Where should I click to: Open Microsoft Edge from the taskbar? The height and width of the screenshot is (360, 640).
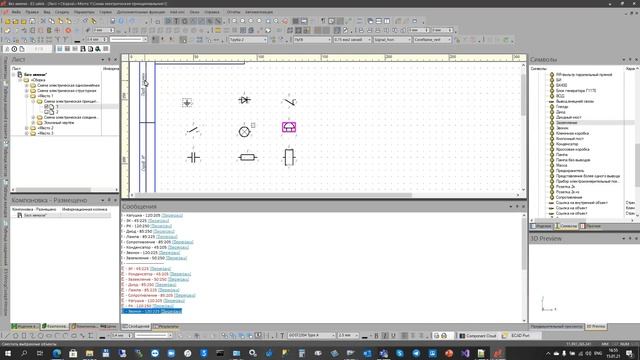[x=57, y=353]
